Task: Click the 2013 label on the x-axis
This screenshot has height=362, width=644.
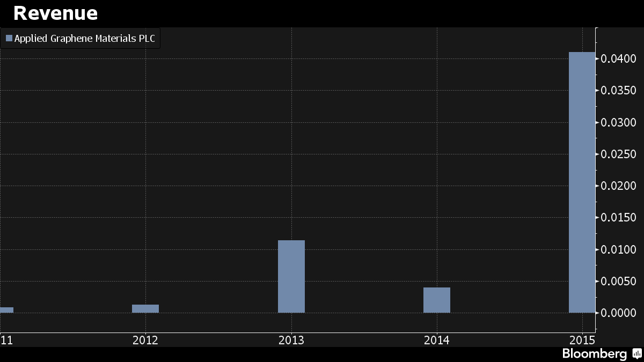Action: tap(291, 339)
